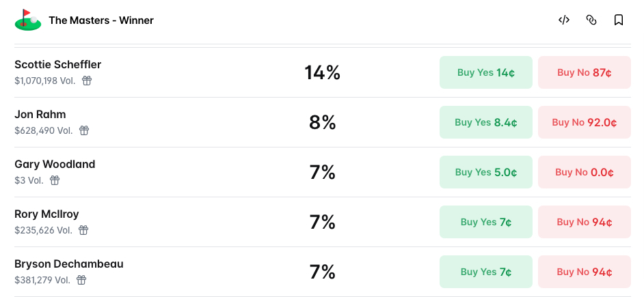The width and height of the screenshot is (644, 297).
Task: Buy No on Scottie Scheffler at 87¢
Action: (584, 72)
